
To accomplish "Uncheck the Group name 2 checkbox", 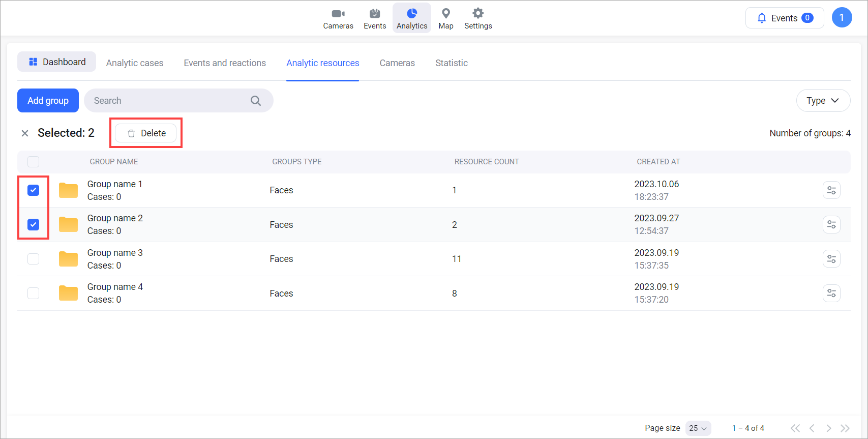I will pos(34,224).
